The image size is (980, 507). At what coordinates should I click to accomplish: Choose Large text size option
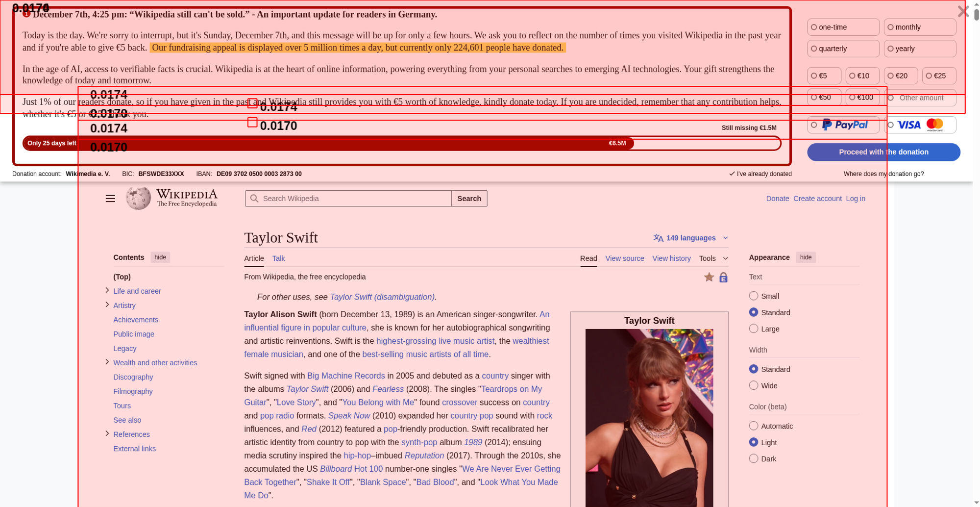coord(754,329)
